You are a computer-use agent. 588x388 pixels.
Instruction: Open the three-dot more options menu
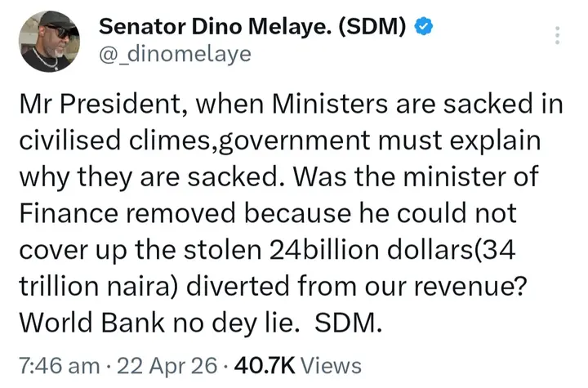[557, 35]
